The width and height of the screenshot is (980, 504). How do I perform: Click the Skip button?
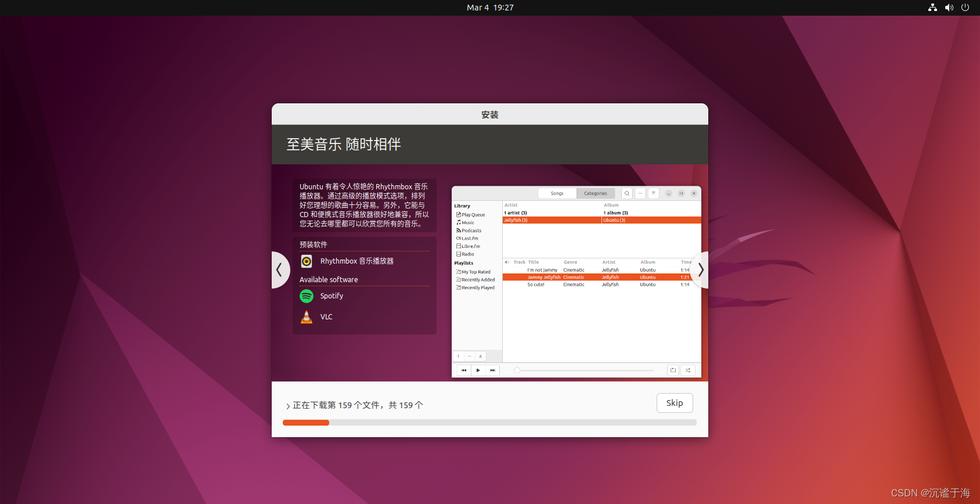pyautogui.click(x=675, y=403)
